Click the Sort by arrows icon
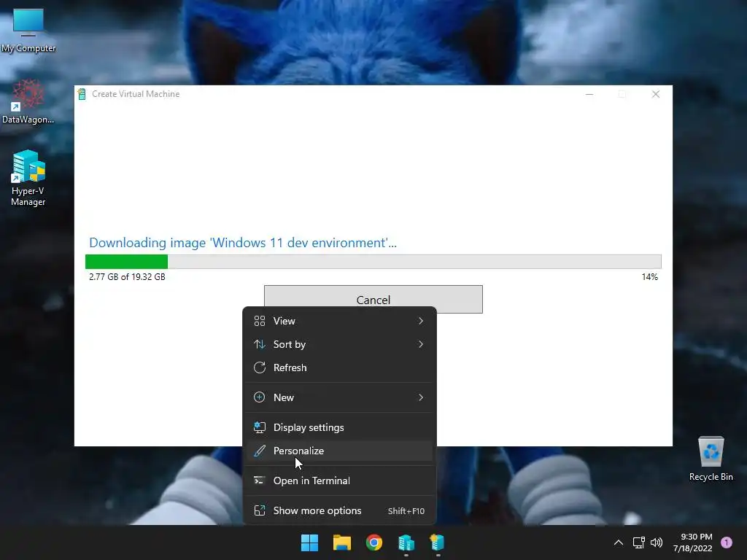 point(260,344)
